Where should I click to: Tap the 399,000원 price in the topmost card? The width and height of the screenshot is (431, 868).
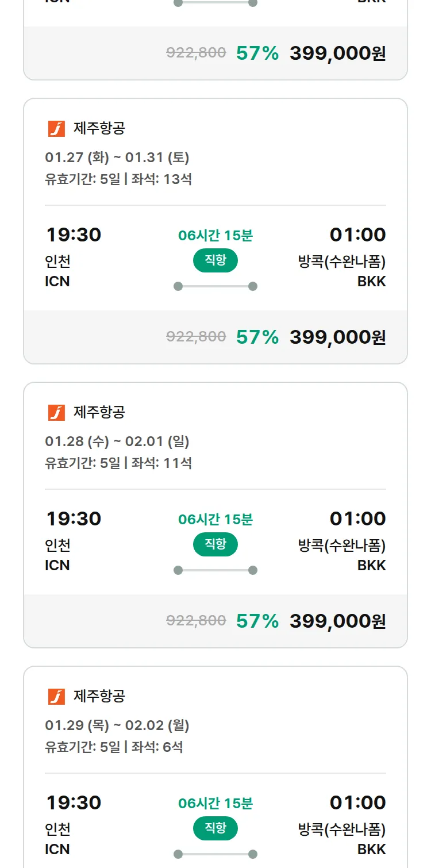point(337,53)
